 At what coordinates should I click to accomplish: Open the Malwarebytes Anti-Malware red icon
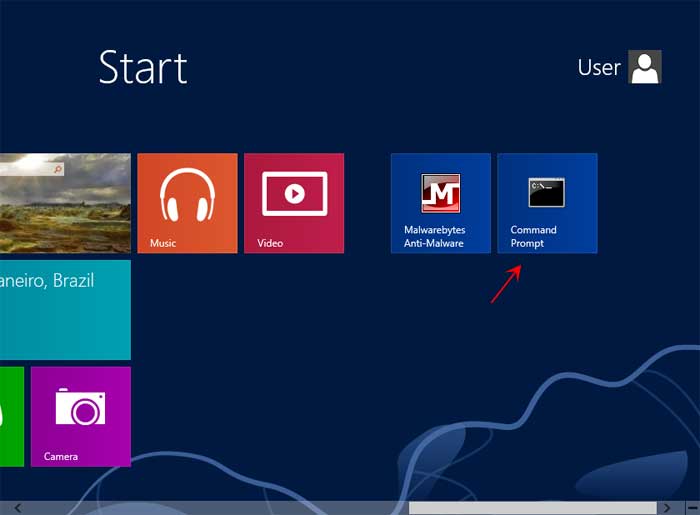(x=440, y=193)
